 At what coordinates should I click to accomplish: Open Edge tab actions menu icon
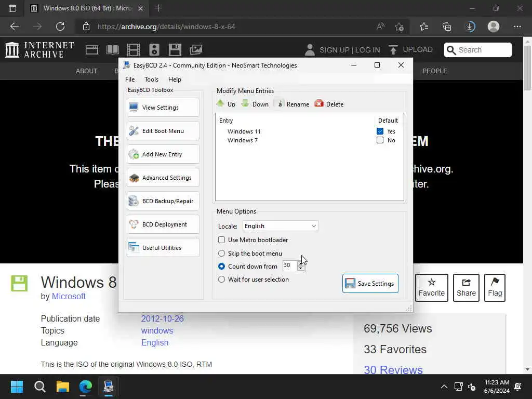(x=12, y=8)
